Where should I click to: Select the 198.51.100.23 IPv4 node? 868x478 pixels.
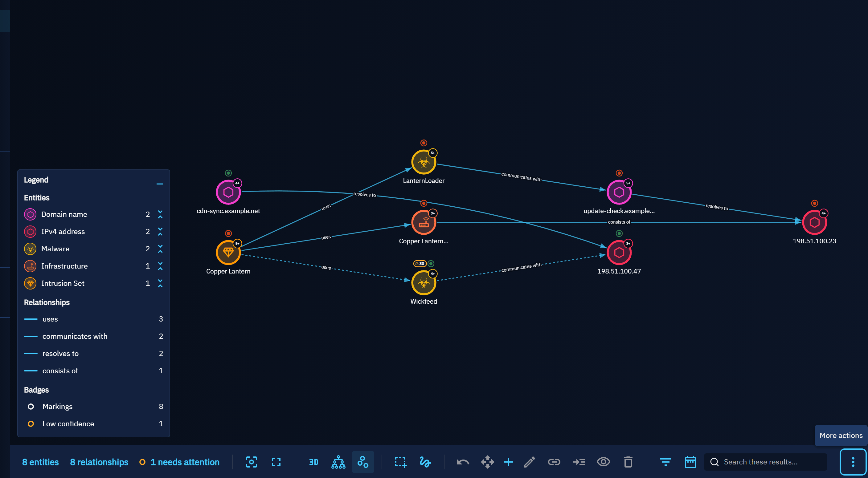[814, 222]
